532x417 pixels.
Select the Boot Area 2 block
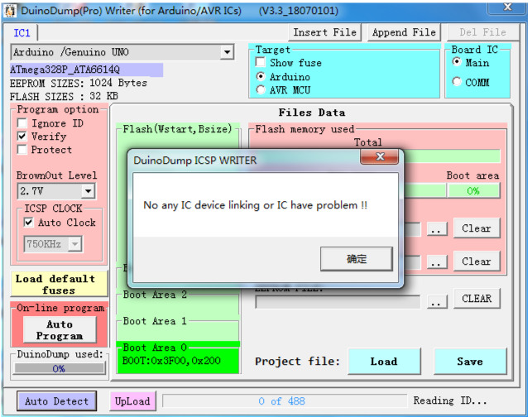pos(178,303)
